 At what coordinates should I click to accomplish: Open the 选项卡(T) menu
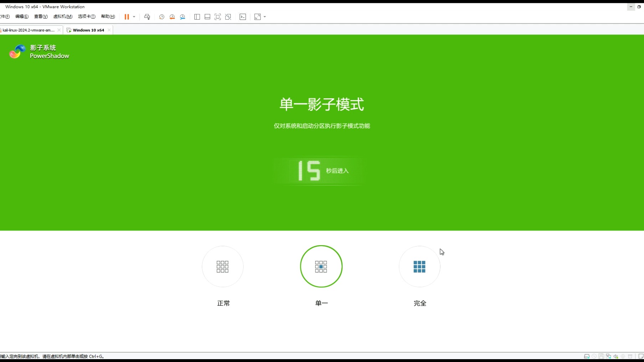87,16
